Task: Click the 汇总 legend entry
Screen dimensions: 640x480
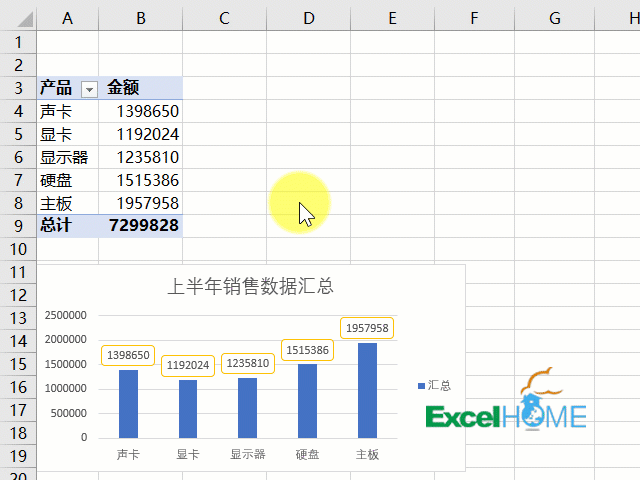Action: [435, 385]
